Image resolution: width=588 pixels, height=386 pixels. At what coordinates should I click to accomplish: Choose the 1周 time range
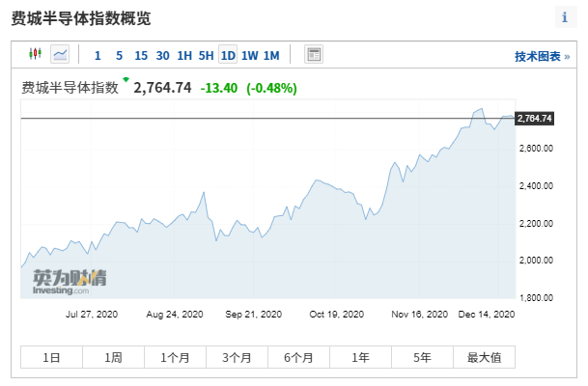113,357
